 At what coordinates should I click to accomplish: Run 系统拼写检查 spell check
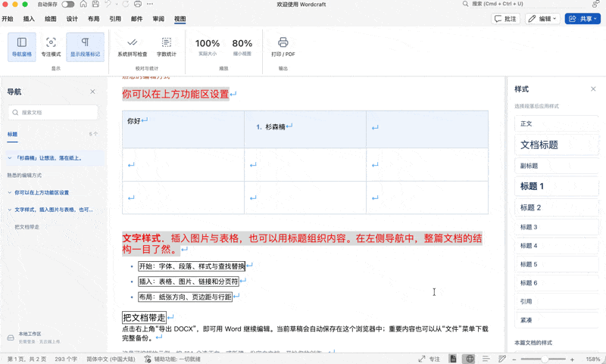tap(132, 47)
